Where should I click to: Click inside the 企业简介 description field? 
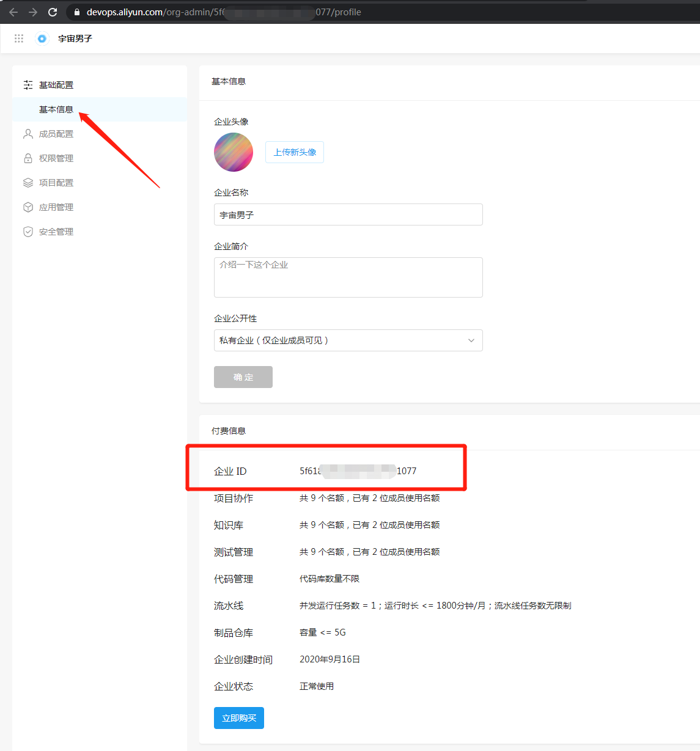[x=348, y=277]
